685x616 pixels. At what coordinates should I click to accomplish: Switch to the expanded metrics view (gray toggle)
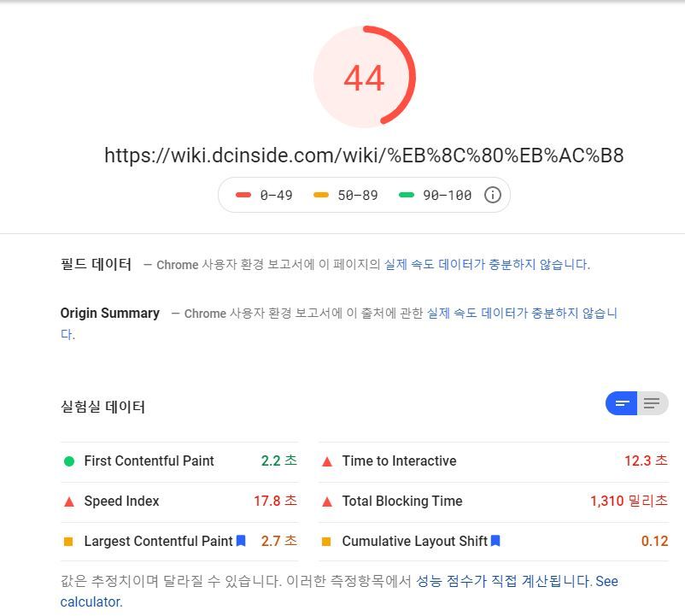point(653,403)
